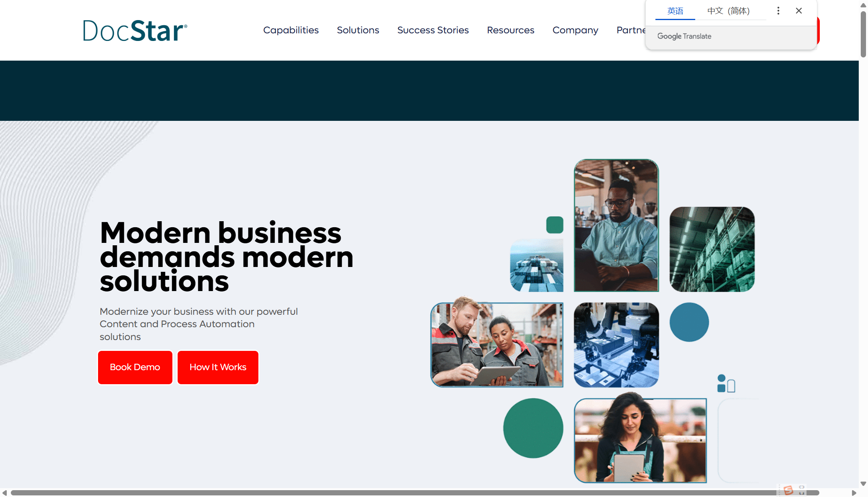The height and width of the screenshot is (497, 868).
Task: Click the horizontal scrollbar right arrow
Action: [854, 493]
